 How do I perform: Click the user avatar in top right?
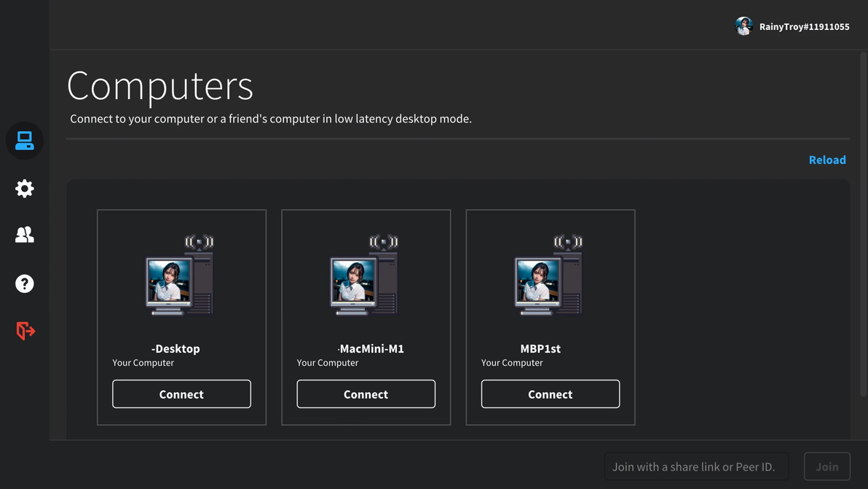(743, 26)
